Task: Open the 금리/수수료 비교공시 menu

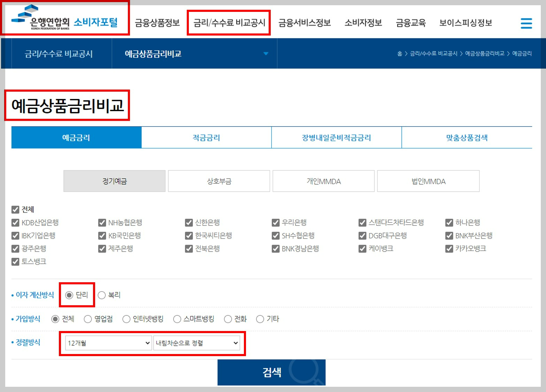Action: [229, 23]
